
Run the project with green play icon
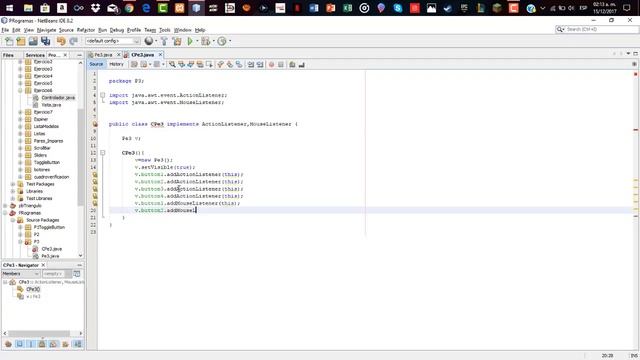click(190, 41)
